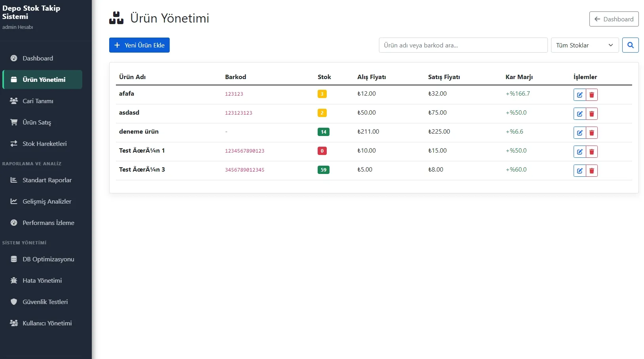Open Gelişmiş Analizler reports
Viewport: 644px width, 359px height.
[47, 201]
